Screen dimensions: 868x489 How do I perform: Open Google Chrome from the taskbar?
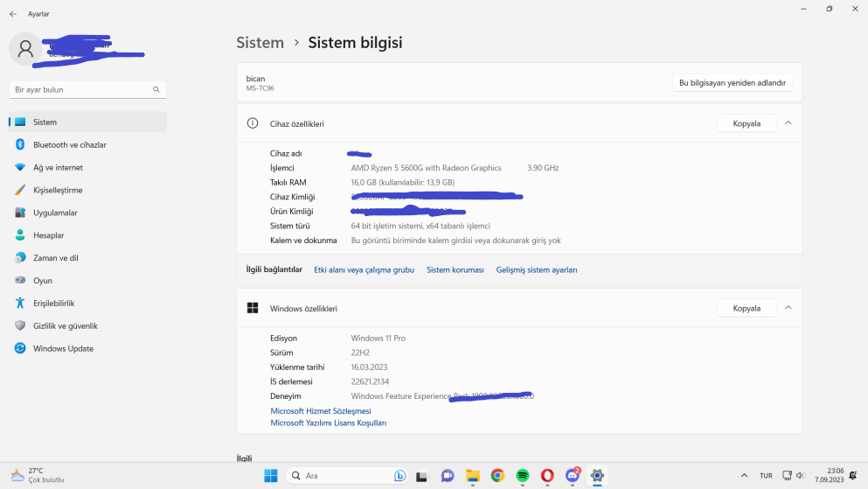497,476
